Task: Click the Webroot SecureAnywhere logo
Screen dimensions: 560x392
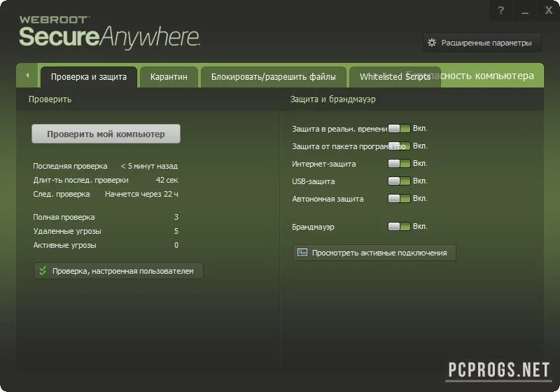Action: 109,32
